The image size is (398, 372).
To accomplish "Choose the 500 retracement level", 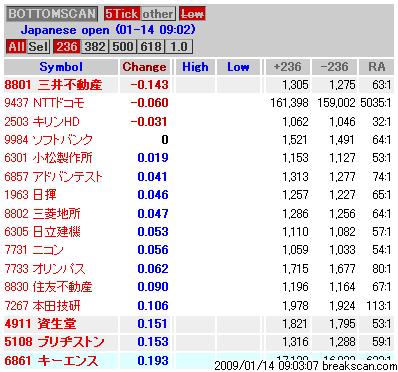I will point(123,46).
